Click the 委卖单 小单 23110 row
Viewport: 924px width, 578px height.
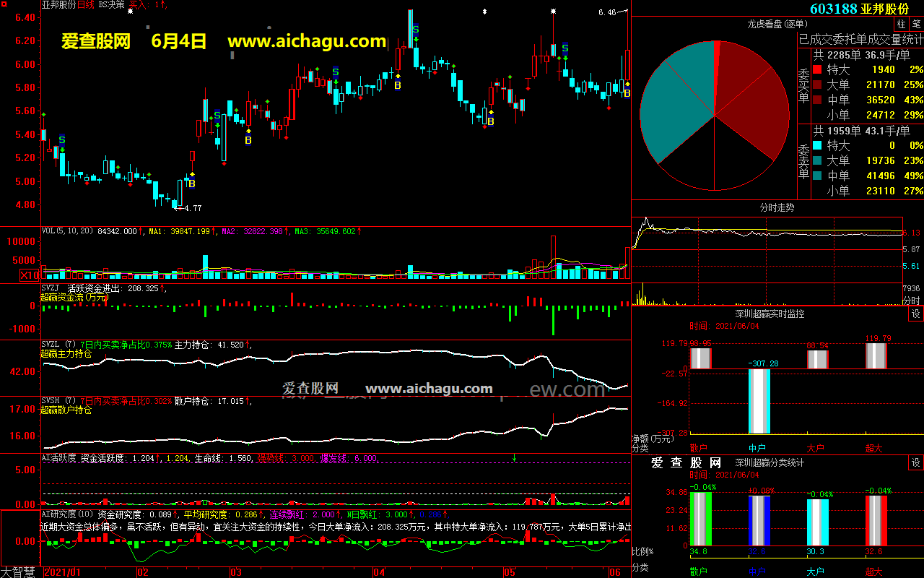[868, 191]
